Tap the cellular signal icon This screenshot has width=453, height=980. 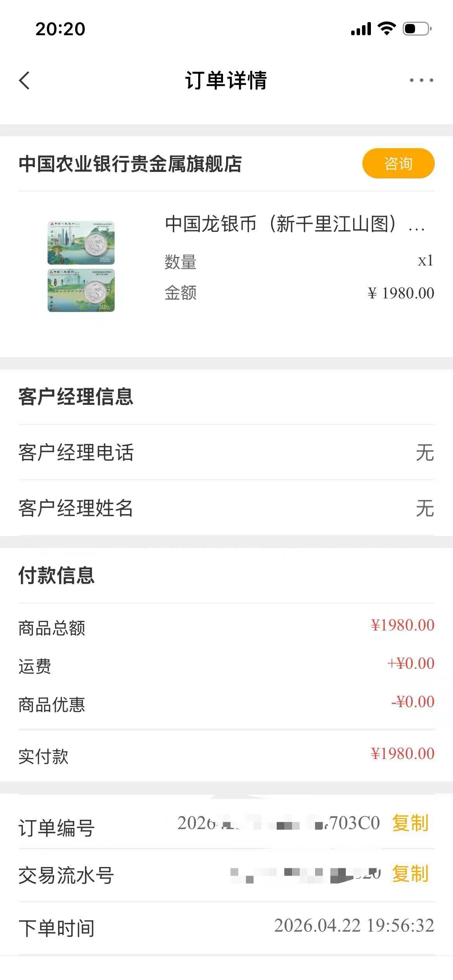(x=361, y=29)
